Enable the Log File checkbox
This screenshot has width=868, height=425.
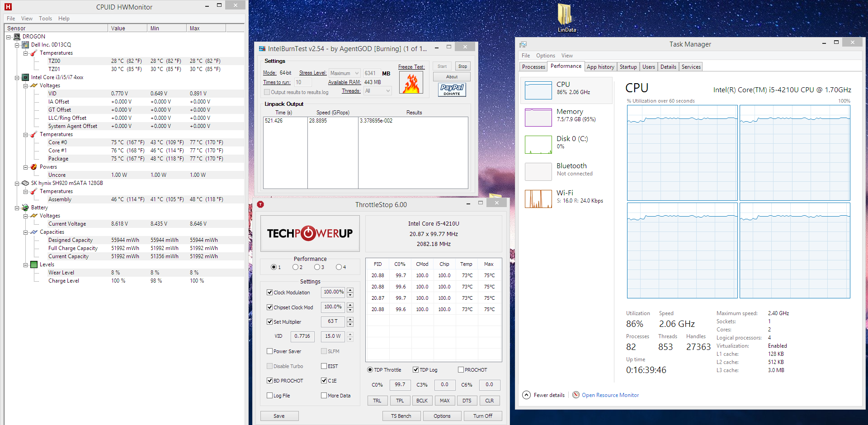pos(269,396)
